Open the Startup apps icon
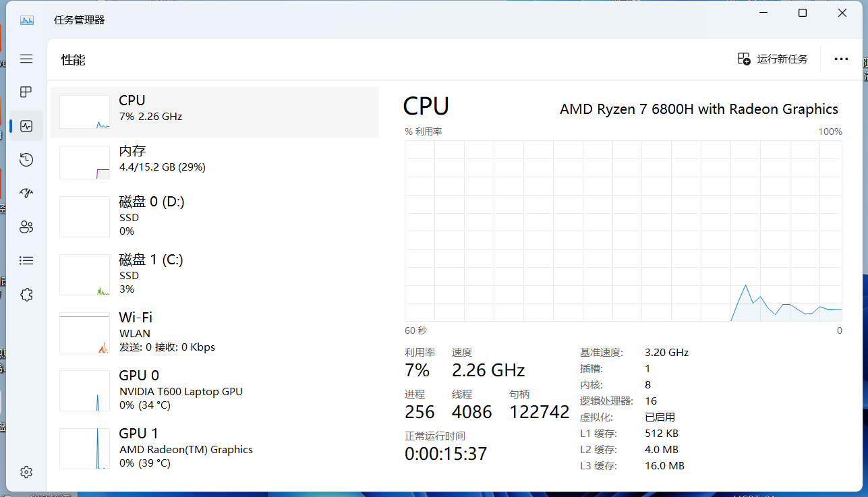This screenshot has height=497, width=868. point(26,194)
